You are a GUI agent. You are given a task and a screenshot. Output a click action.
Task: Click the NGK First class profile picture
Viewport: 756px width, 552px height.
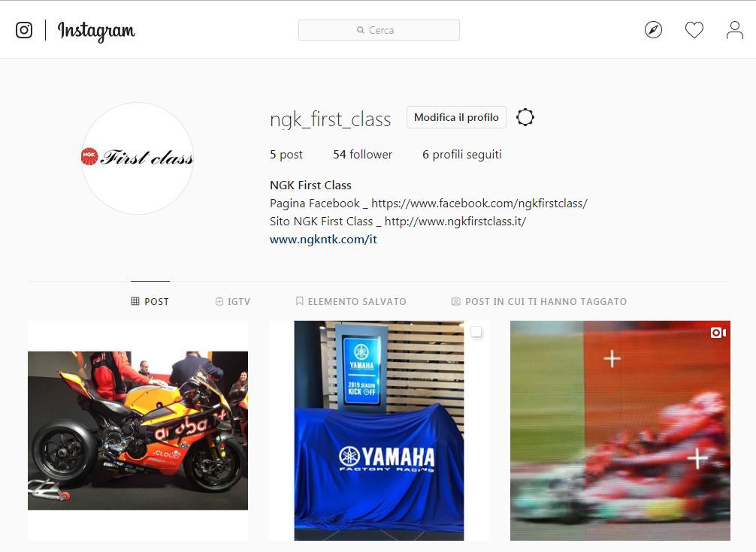coord(138,158)
